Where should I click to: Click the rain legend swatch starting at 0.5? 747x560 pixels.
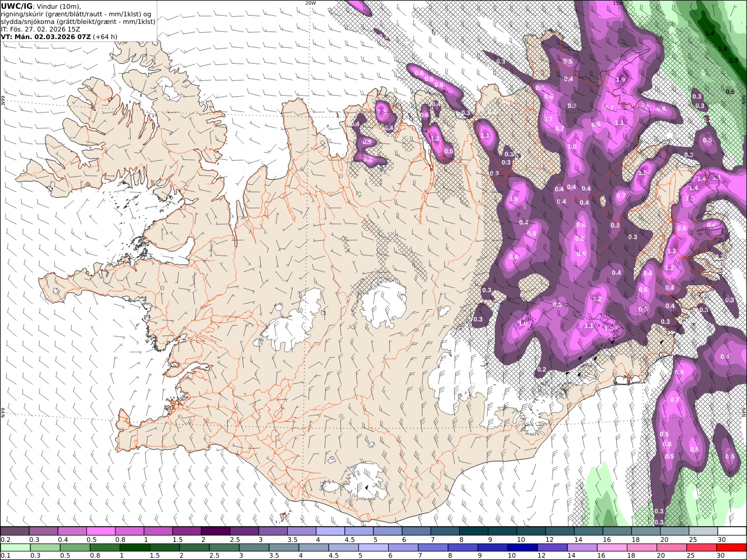pos(75,548)
